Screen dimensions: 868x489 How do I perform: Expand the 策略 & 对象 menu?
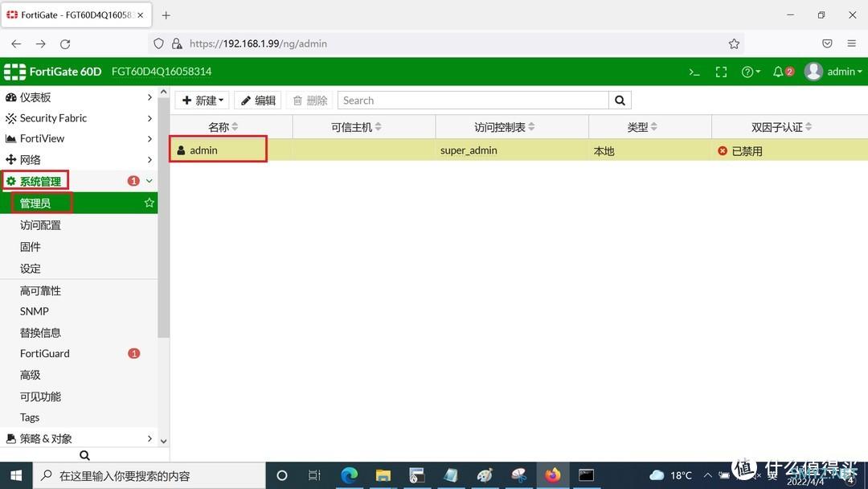pyautogui.click(x=79, y=438)
